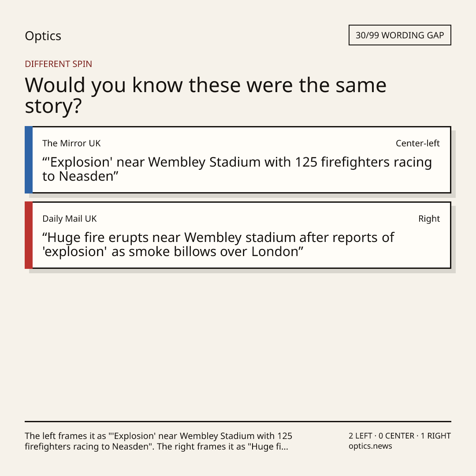Viewport: 476px width, 476px height.
Task: Click The Mirror UK source name
Action: [x=71, y=143]
